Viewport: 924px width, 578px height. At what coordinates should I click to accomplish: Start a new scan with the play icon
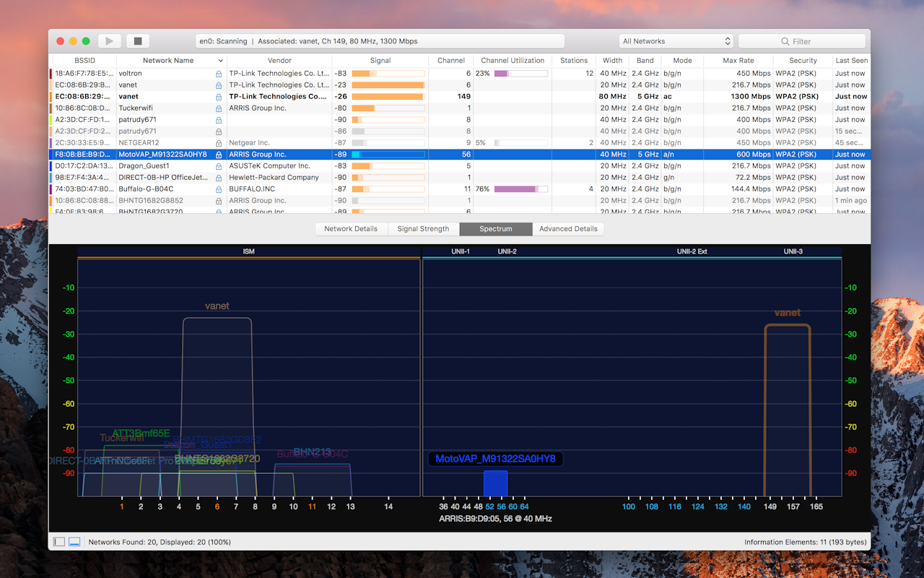(108, 40)
